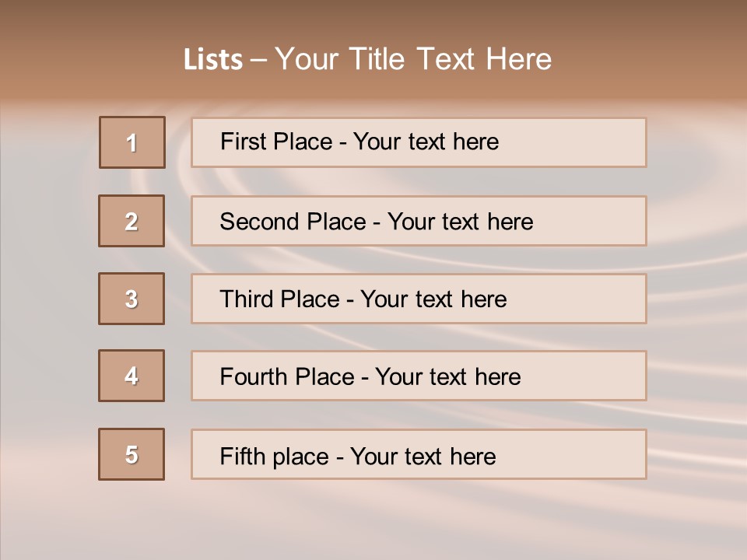Image resolution: width=747 pixels, height=560 pixels.
Task: Click the slide title text
Action: pos(367,59)
